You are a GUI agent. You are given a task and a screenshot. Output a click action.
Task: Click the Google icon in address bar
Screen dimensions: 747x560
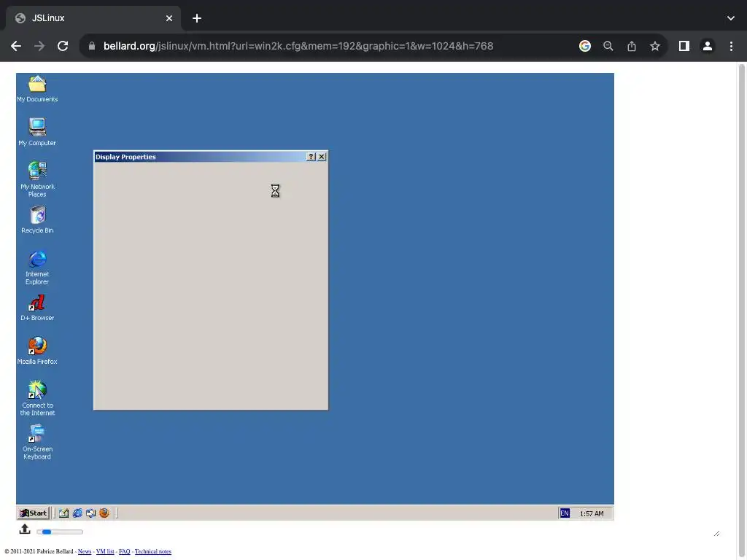pyautogui.click(x=585, y=46)
